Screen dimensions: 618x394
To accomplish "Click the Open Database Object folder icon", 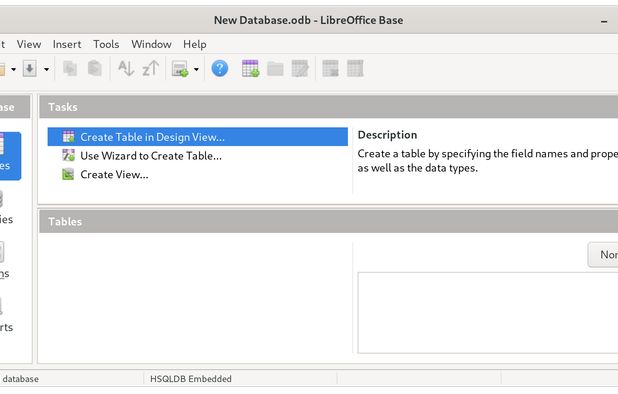I will click(275, 69).
